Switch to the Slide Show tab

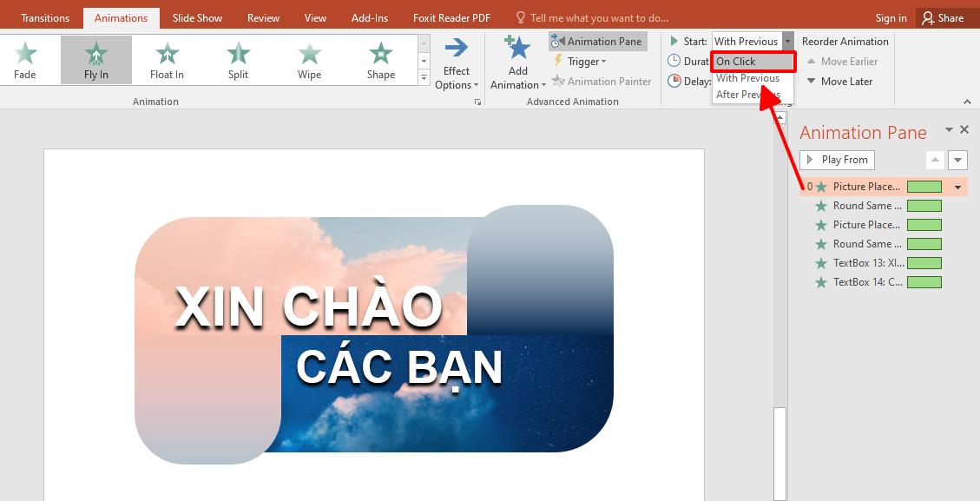(x=197, y=16)
